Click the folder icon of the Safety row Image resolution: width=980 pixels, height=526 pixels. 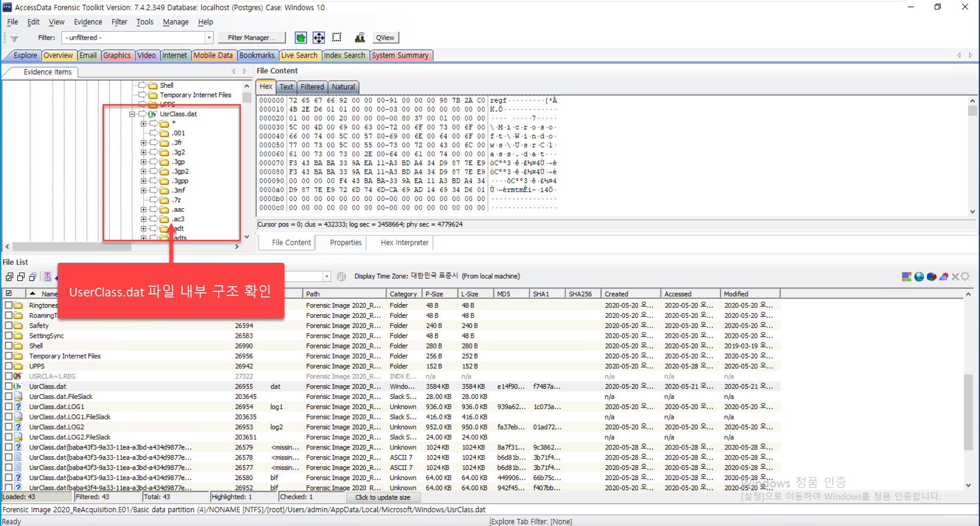point(18,325)
